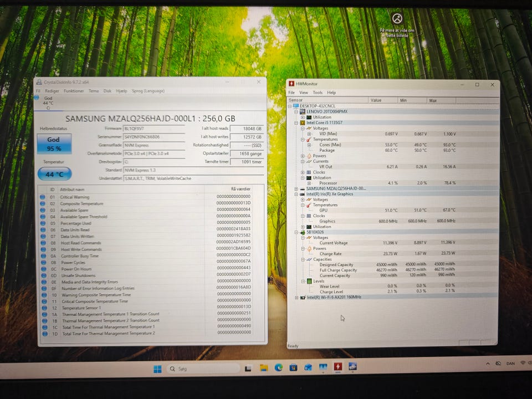Click the 44 °C temperature indicator button

[54, 174]
